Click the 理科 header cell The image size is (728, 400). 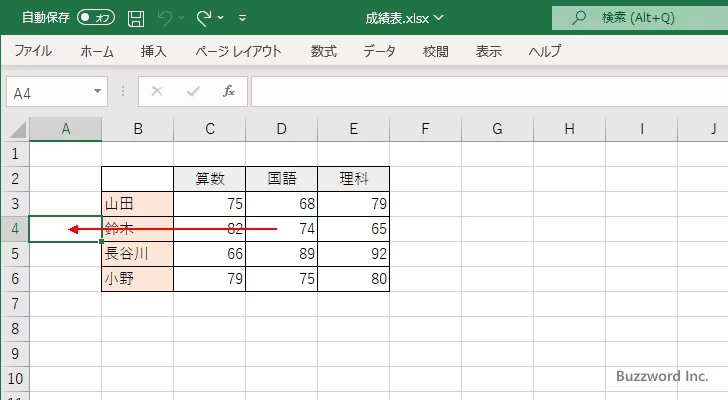[x=354, y=179]
